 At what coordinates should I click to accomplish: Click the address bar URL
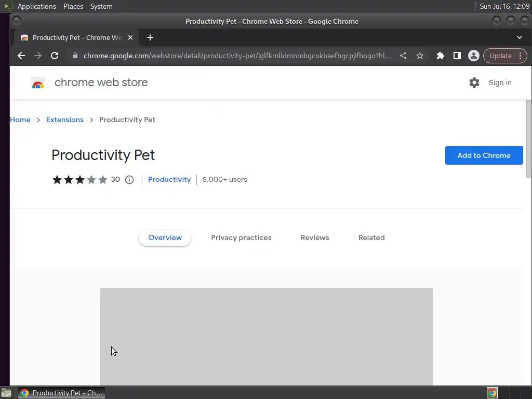(237, 56)
